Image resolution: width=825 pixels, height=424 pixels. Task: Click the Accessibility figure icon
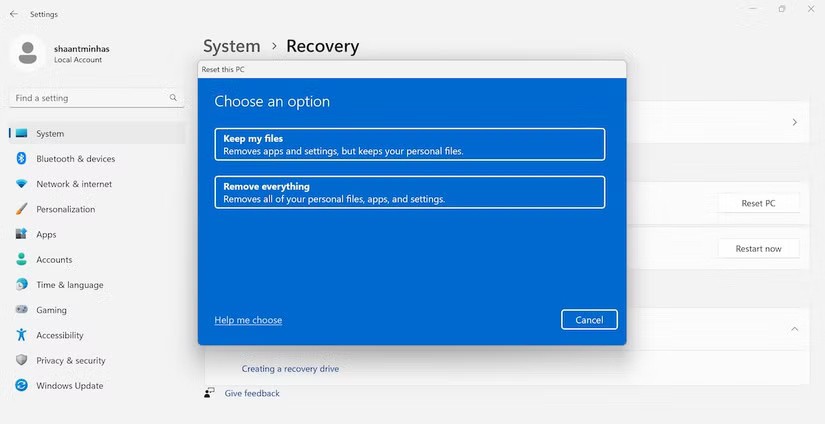point(22,335)
